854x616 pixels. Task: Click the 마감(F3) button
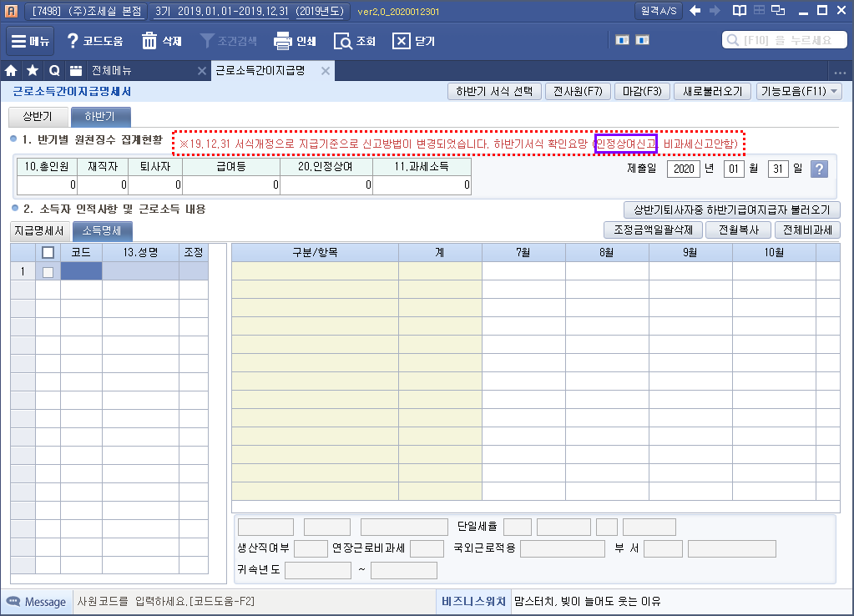(x=642, y=92)
